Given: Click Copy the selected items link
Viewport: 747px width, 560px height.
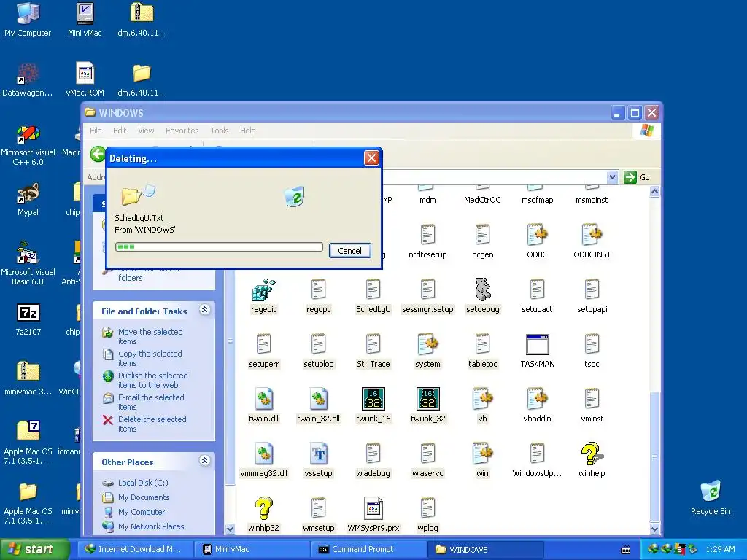Looking at the screenshot, I should pyautogui.click(x=150, y=359).
